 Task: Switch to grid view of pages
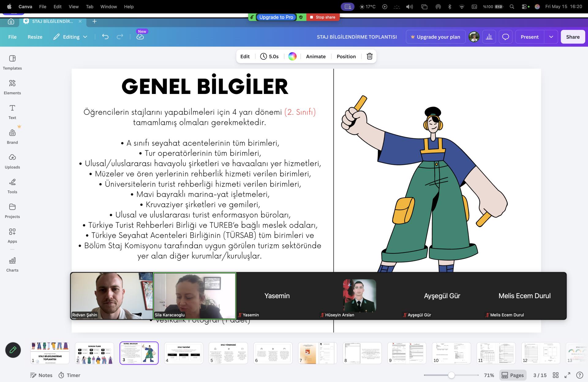click(556, 375)
